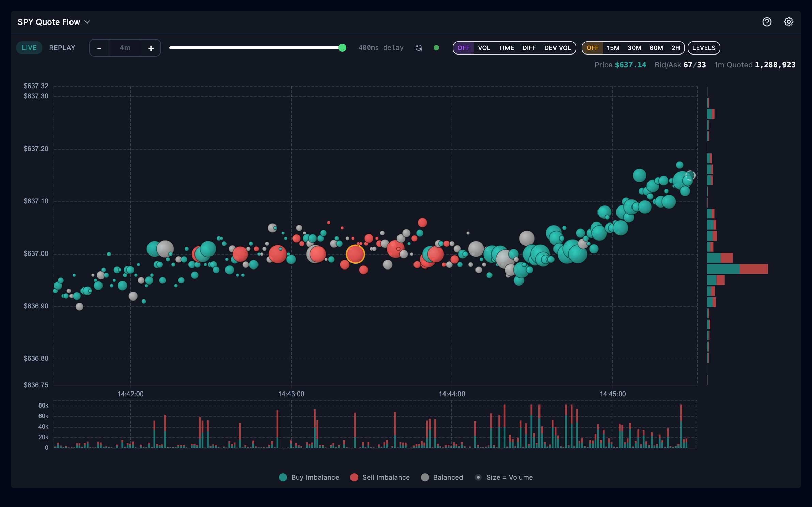Screen dimensions: 812x507
Task: Click the LEVELS button
Action: (704, 48)
